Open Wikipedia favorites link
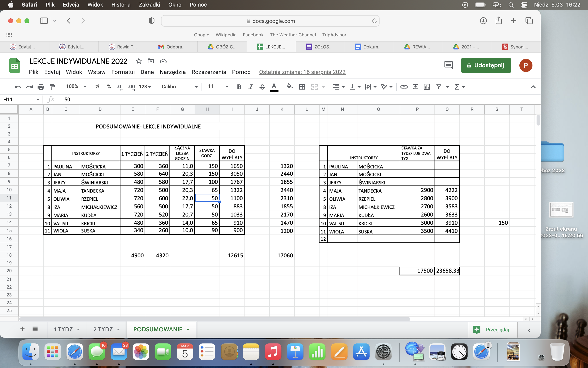This screenshot has width=588, height=368. pos(226,35)
